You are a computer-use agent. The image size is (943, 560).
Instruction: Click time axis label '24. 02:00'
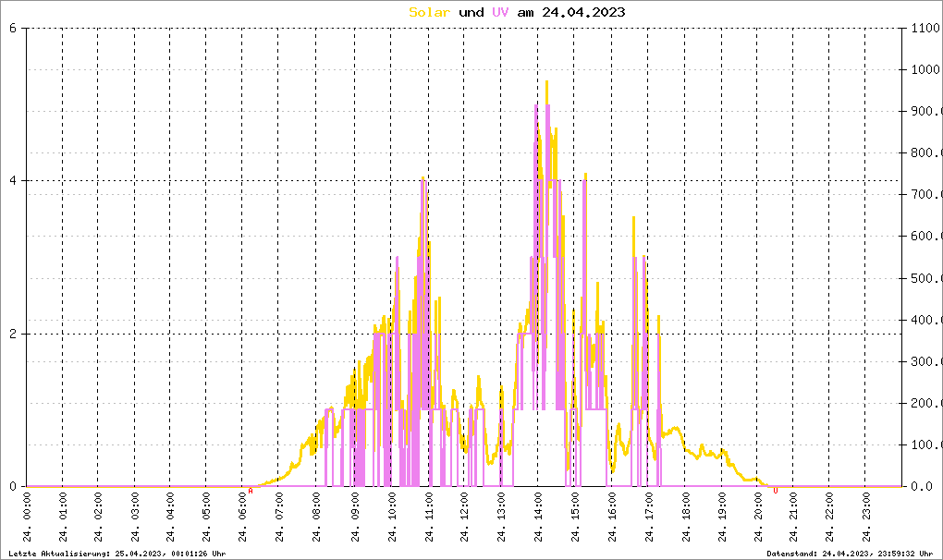tap(99, 517)
